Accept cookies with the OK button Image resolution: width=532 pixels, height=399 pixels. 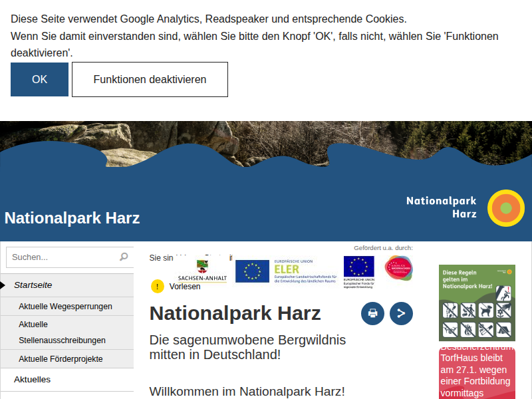click(x=39, y=79)
